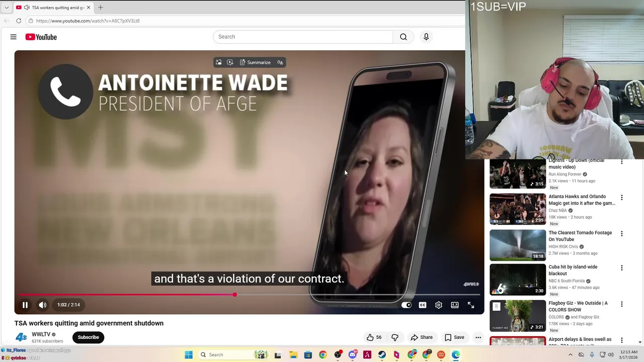
Task: Open options menu for Flagboy Giz video
Action: 621,304
